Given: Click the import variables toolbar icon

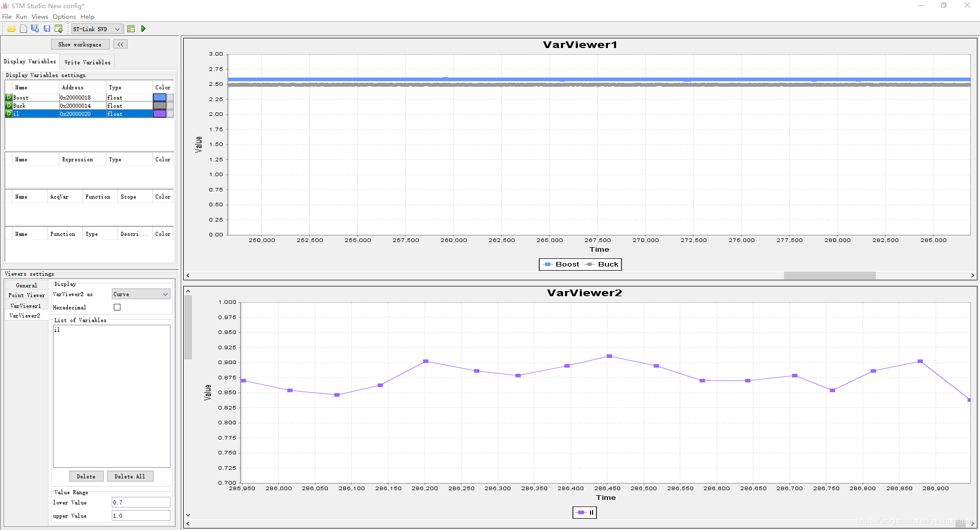Looking at the screenshot, I should 59,29.
